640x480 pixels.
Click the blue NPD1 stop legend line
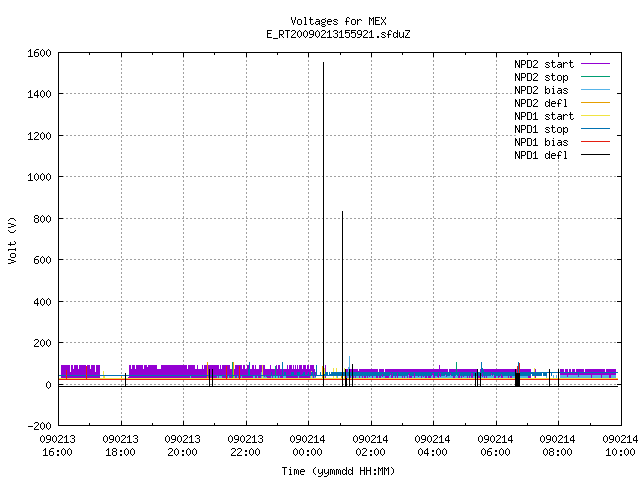(x=596, y=129)
